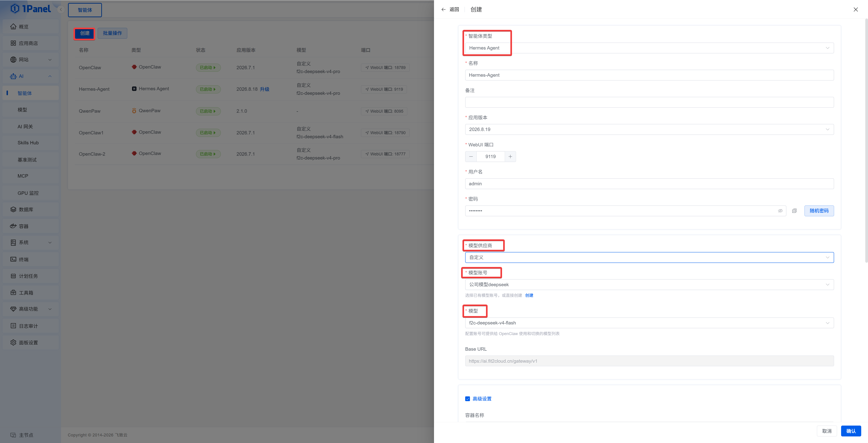Open WebUI 端口 8095 link
The width and height of the screenshot is (868, 443).
point(384,111)
